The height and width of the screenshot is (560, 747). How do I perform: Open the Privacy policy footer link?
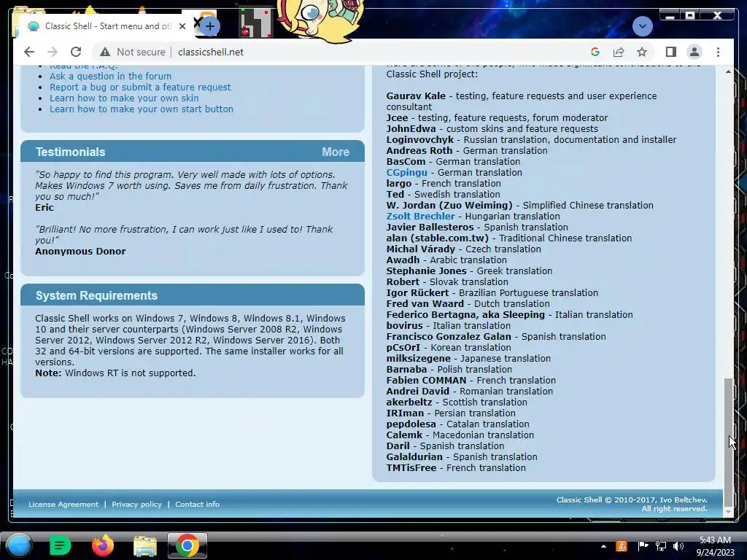pyautogui.click(x=136, y=505)
